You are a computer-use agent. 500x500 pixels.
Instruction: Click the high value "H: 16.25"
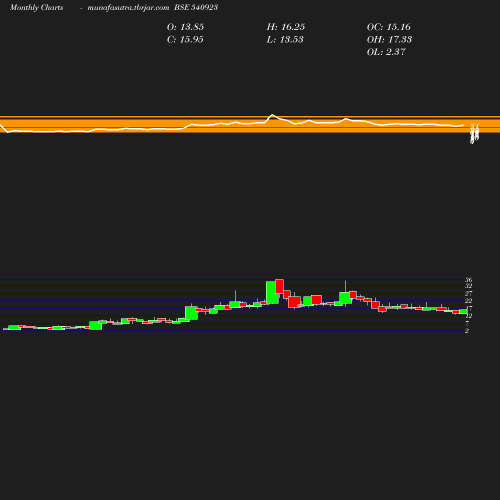click(x=286, y=27)
